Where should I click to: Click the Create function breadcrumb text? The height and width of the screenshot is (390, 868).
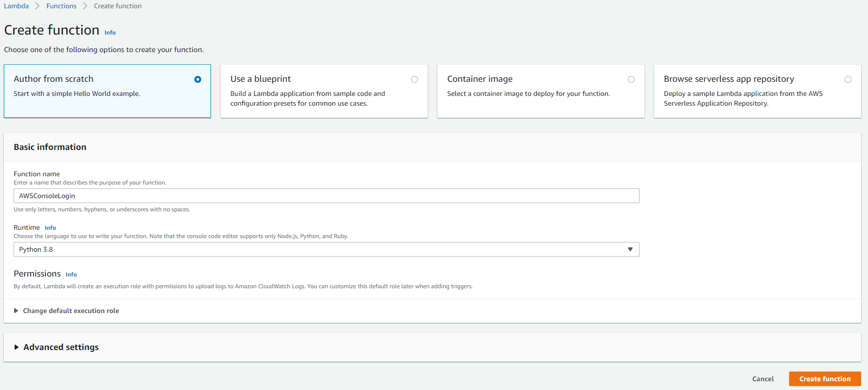point(118,6)
